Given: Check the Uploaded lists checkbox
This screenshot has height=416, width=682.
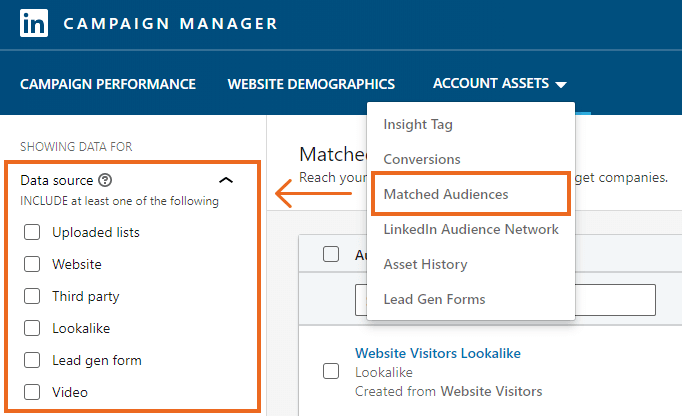Looking at the screenshot, I should pos(32,232).
